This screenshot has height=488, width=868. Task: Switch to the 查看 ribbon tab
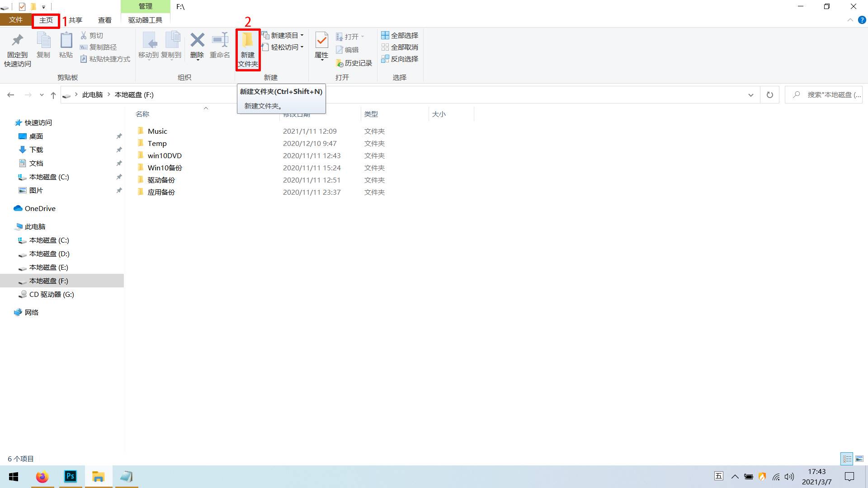click(x=104, y=20)
